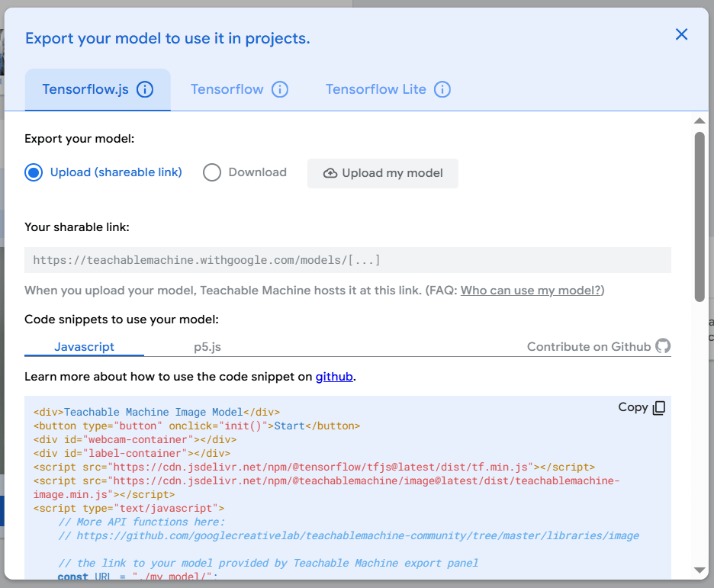Show the p5.js code snippet
The width and height of the screenshot is (714, 588).
[x=207, y=346]
